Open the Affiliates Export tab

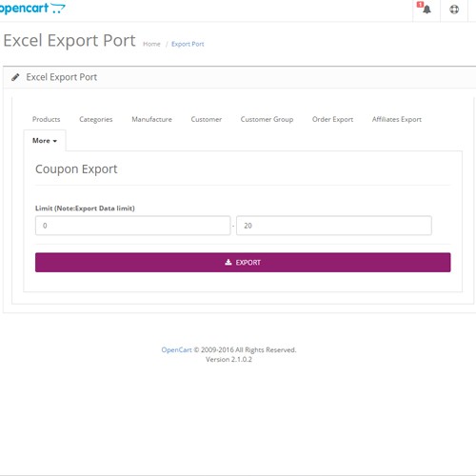click(x=397, y=119)
